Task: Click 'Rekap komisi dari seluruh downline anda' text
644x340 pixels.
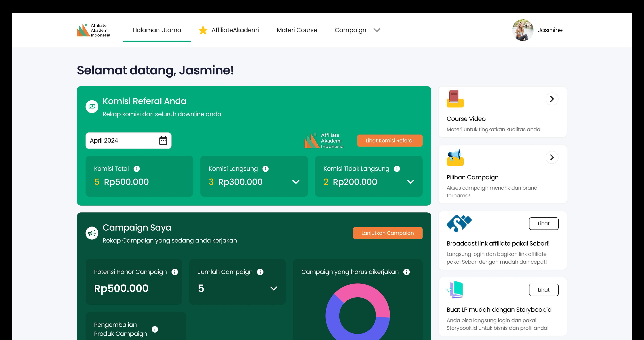Action: (162, 114)
